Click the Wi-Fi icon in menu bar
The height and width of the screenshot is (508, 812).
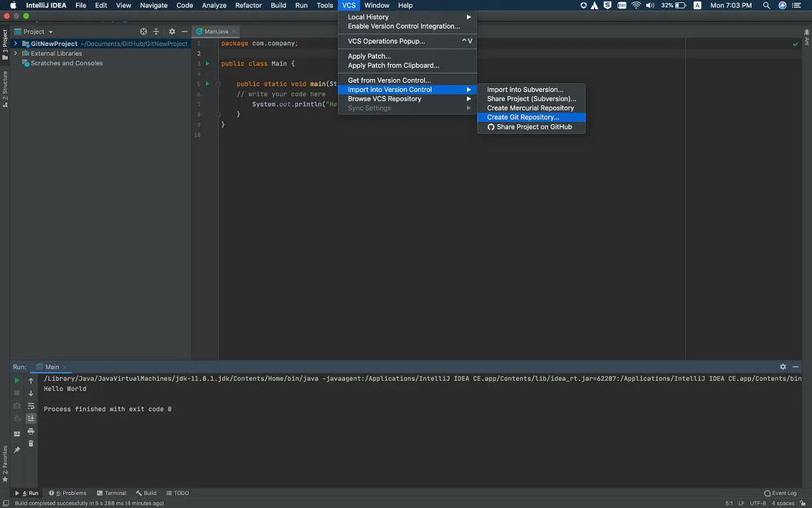[636, 5]
